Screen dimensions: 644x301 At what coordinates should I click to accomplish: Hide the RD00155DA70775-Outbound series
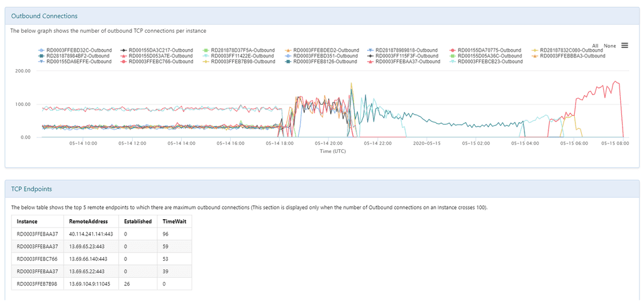[485, 50]
